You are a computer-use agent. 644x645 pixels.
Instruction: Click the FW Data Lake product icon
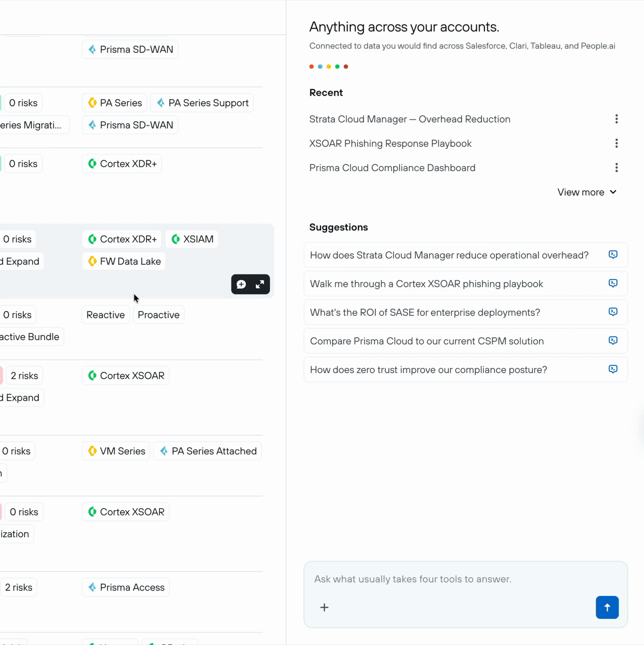93,261
